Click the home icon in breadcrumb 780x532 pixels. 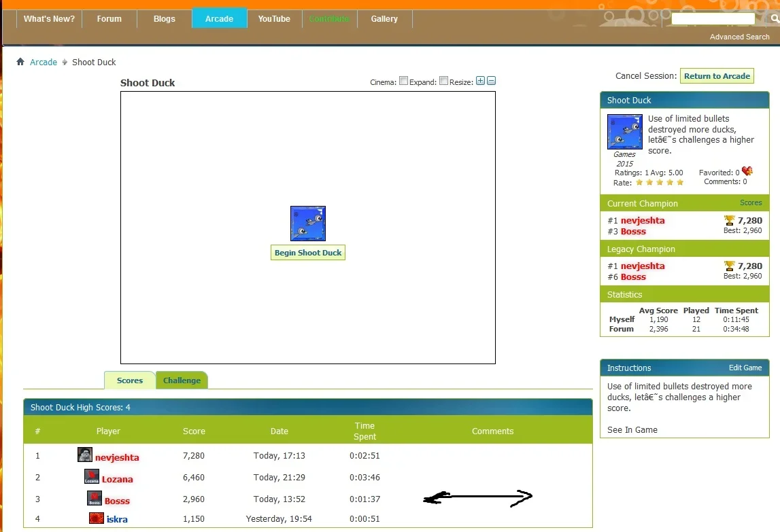click(20, 62)
